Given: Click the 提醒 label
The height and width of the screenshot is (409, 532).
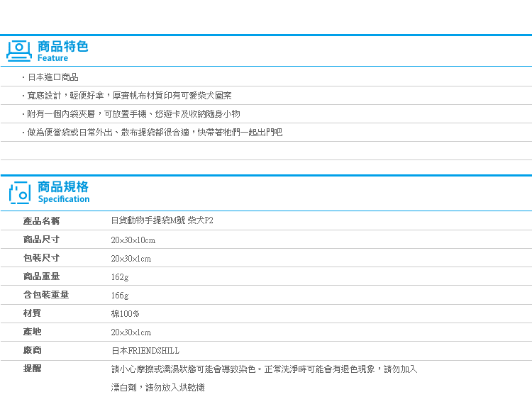Looking at the screenshot, I should tap(32, 369).
